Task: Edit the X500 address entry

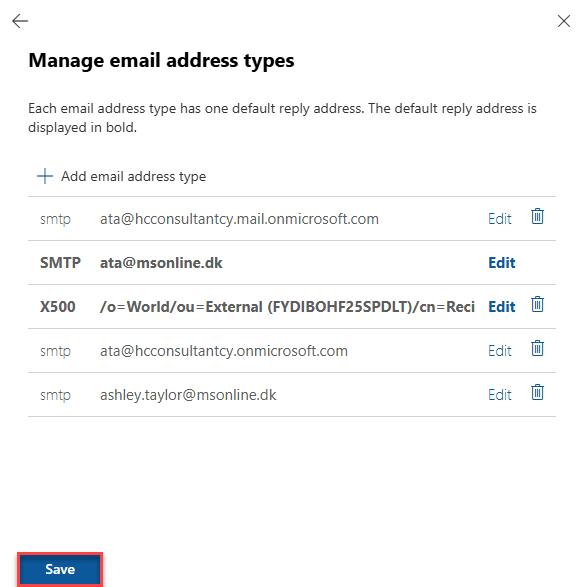Action: point(502,307)
